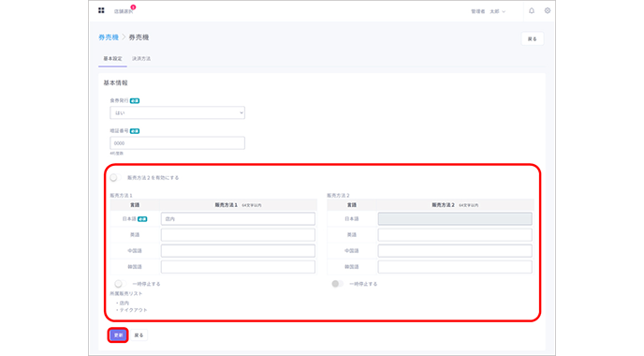Image resolution: width=644 pixels, height=356 pixels.
Task: Click the 中国語 field for 販売方法1
Action: click(x=238, y=251)
